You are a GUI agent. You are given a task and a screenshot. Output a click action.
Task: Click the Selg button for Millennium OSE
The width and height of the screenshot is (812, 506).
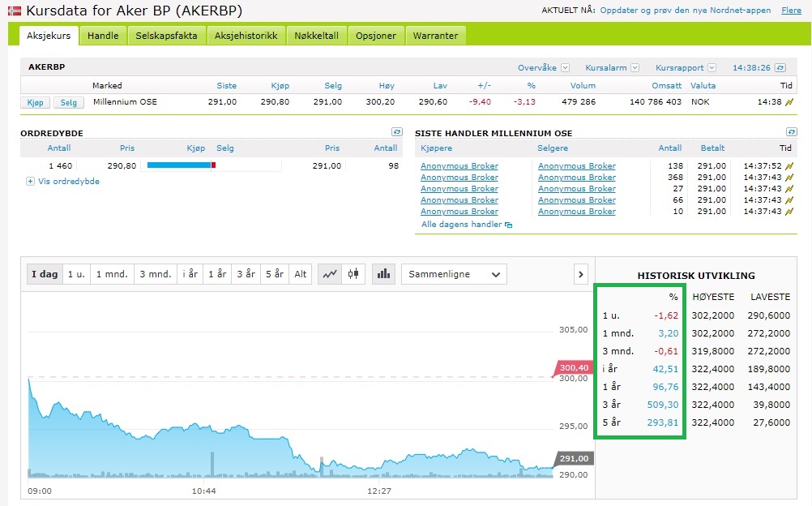pos(68,103)
